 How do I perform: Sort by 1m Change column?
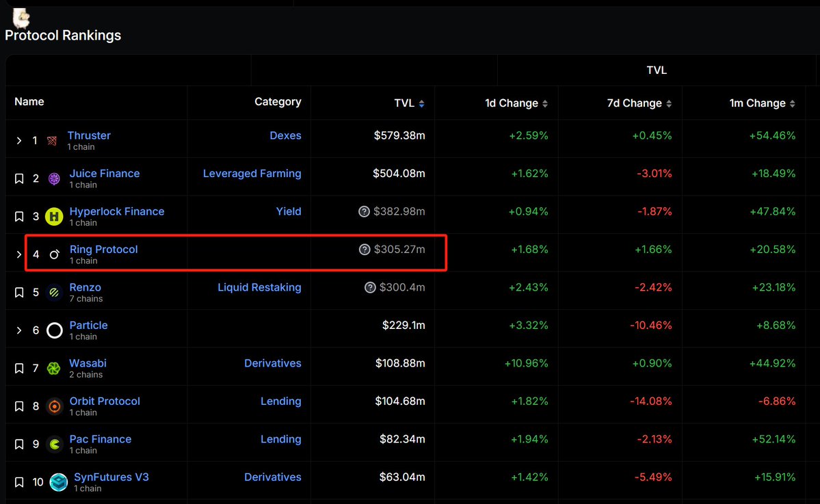[763, 103]
